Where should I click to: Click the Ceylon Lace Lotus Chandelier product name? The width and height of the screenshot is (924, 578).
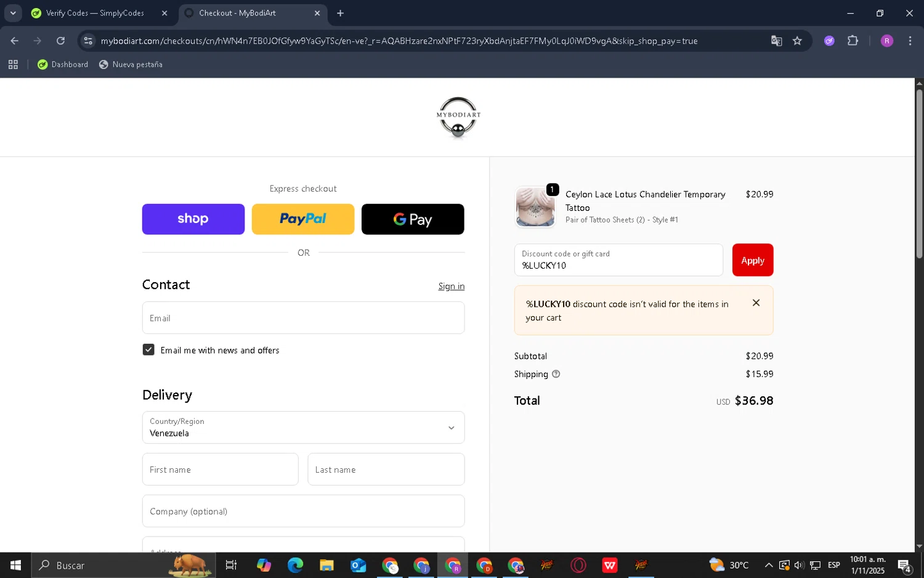tap(645, 201)
